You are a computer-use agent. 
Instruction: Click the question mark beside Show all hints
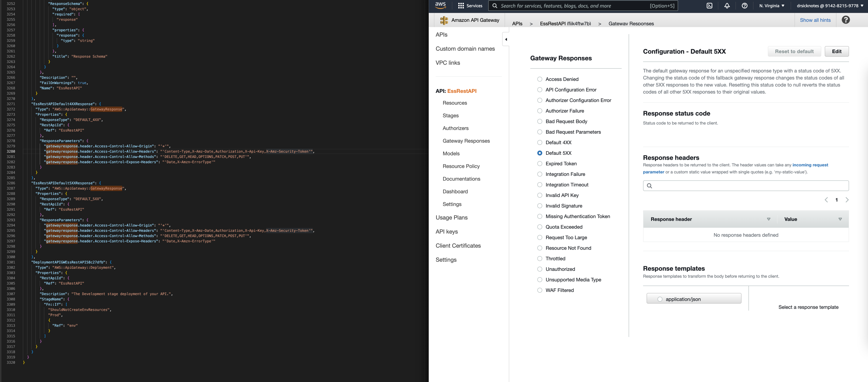[x=846, y=20]
